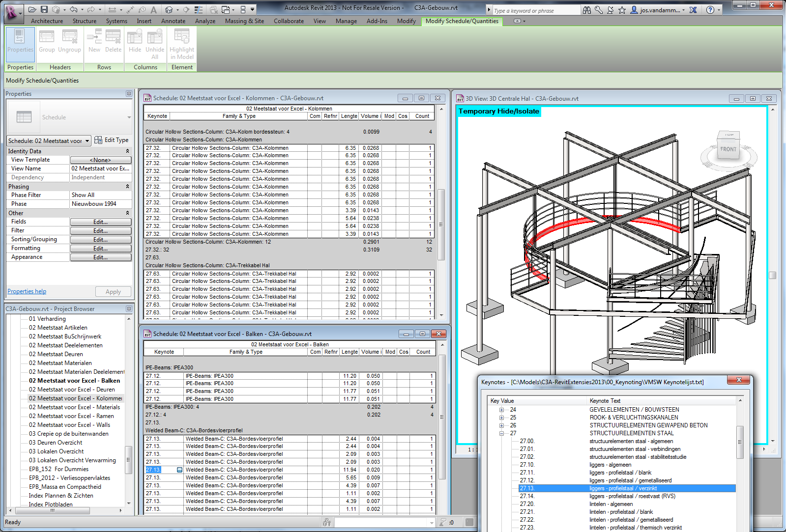Select '02 Meetstaat voor Excel - Deuren' in Project Browser

pyautogui.click(x=72, y=390)
